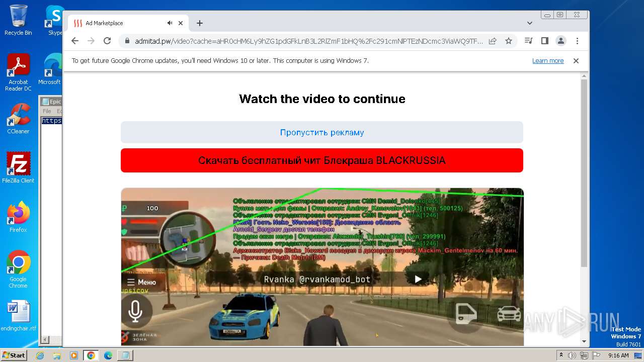Click the page scroll up arrow
644x362 pixels.
coord(584,76)
